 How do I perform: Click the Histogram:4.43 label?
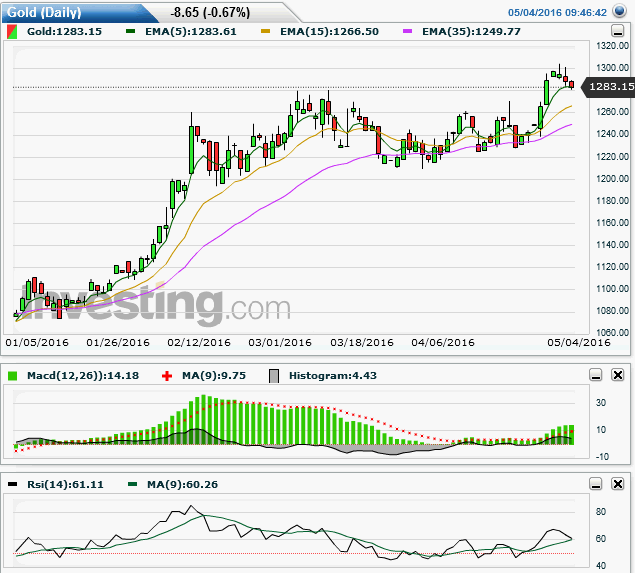(x=333, y=376)
